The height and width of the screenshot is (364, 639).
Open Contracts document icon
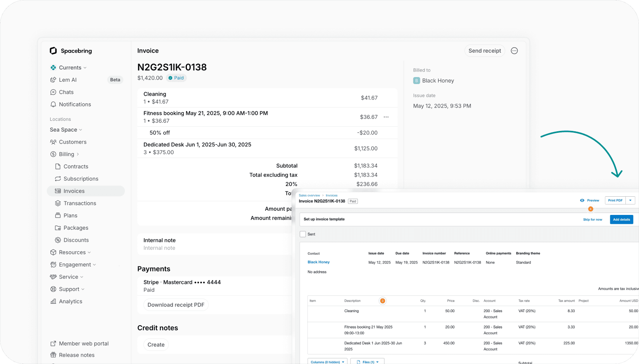(58, 167)
